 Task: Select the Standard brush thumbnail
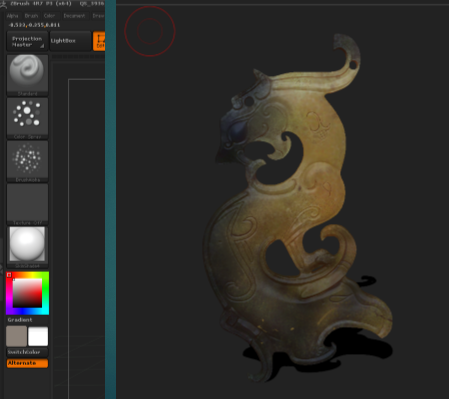pos(27,75)
